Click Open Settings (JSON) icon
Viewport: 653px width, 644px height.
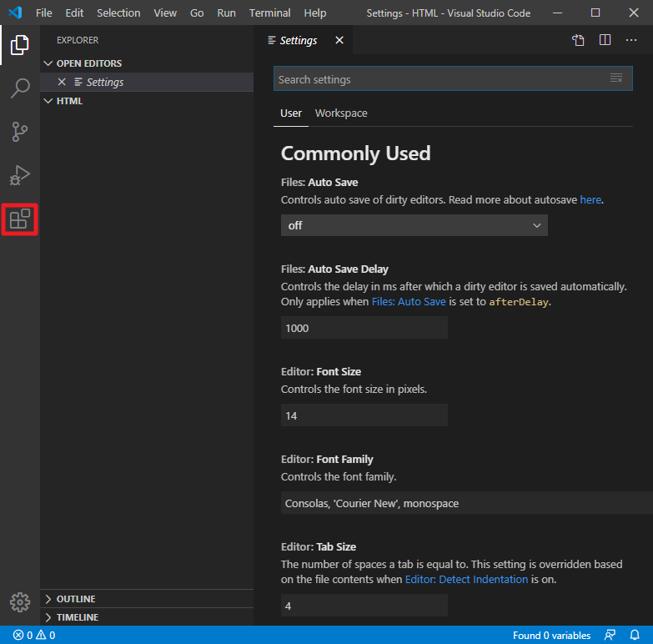tap(578, 40)
